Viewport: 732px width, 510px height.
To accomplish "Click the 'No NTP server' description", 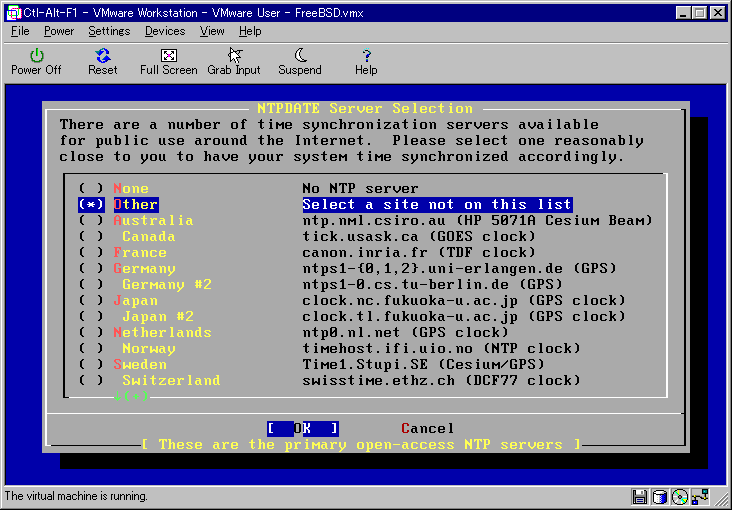I will 360,189.
